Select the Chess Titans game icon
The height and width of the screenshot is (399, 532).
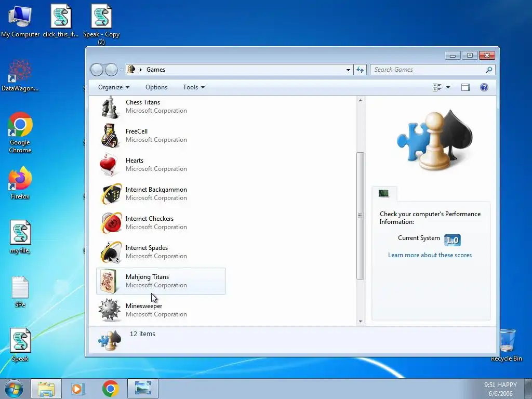(110, 107)
